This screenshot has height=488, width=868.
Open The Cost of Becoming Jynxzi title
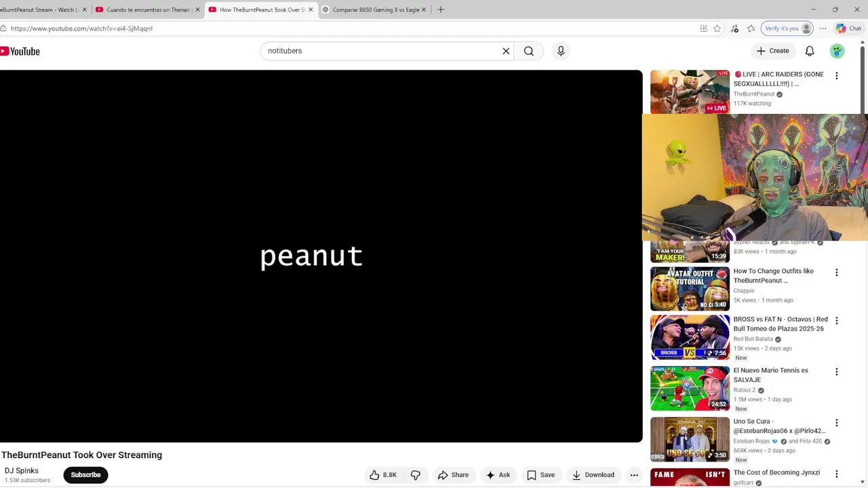coord(776,472)
